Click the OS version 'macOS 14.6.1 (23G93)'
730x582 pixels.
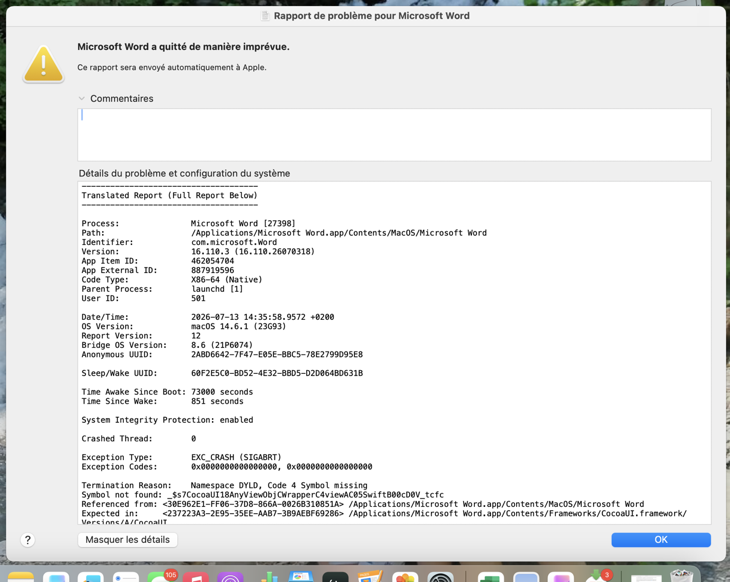point(238,326)
